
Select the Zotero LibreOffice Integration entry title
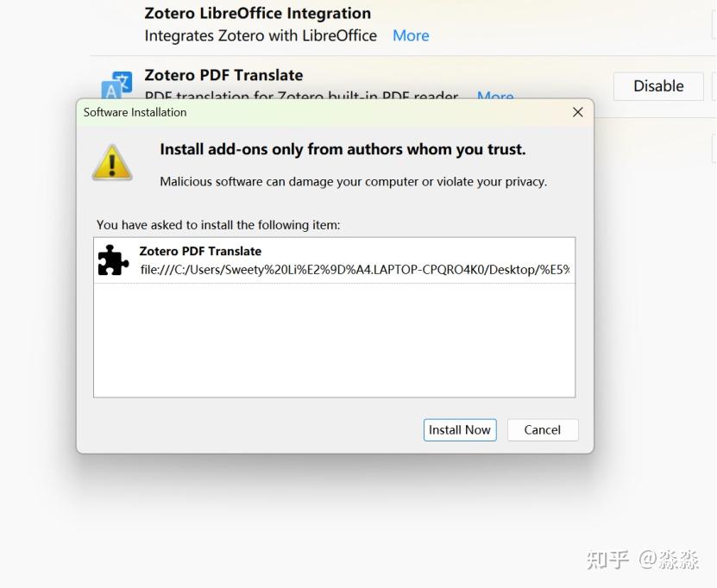pos(257,13)
